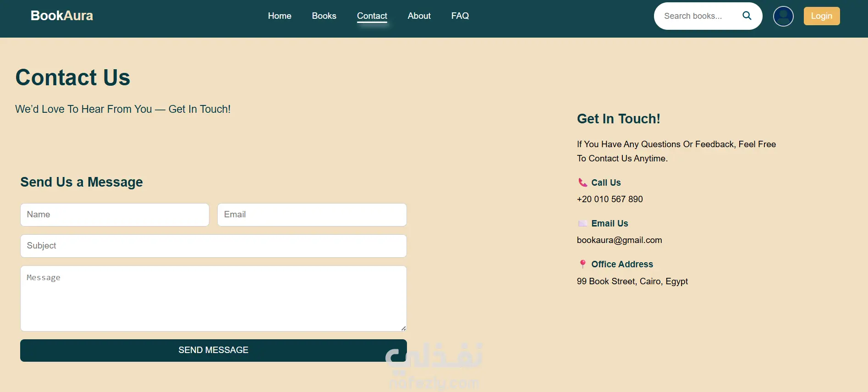This screenshot has height=392, width=868.
Task: Click the SEND MESSAGE button
Action: pos(214,350)
